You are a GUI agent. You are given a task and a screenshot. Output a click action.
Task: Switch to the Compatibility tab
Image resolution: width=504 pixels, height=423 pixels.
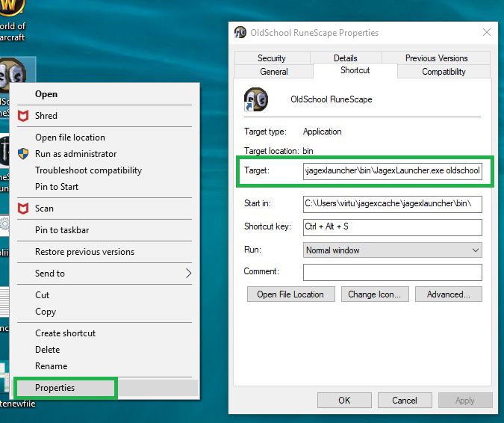[444, 72]
